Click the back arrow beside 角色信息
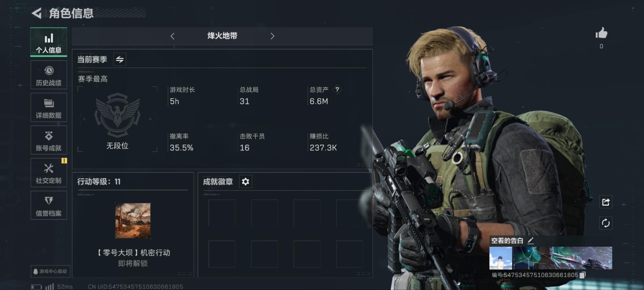Screen dimensions: 644x290 pos(37,13)
